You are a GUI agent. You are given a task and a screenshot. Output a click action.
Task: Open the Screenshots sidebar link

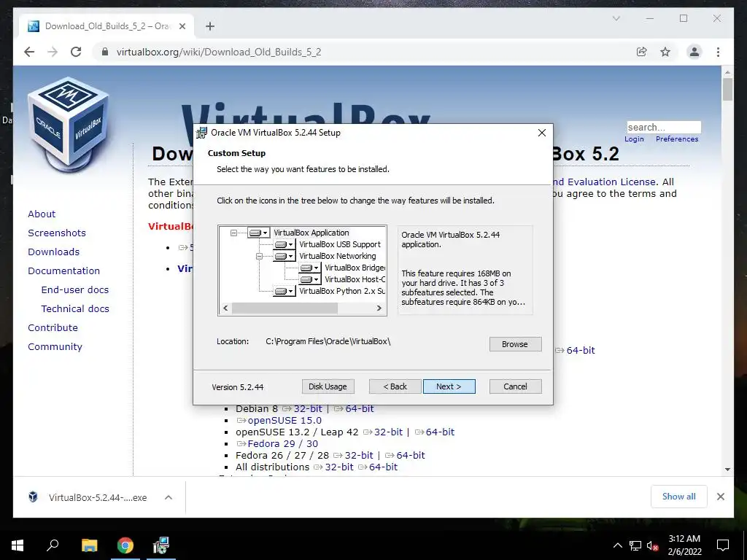point(57,233)
